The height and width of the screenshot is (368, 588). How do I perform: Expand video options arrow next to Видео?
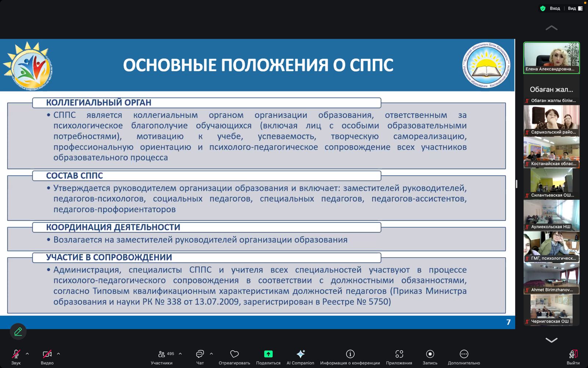(58, 354)
